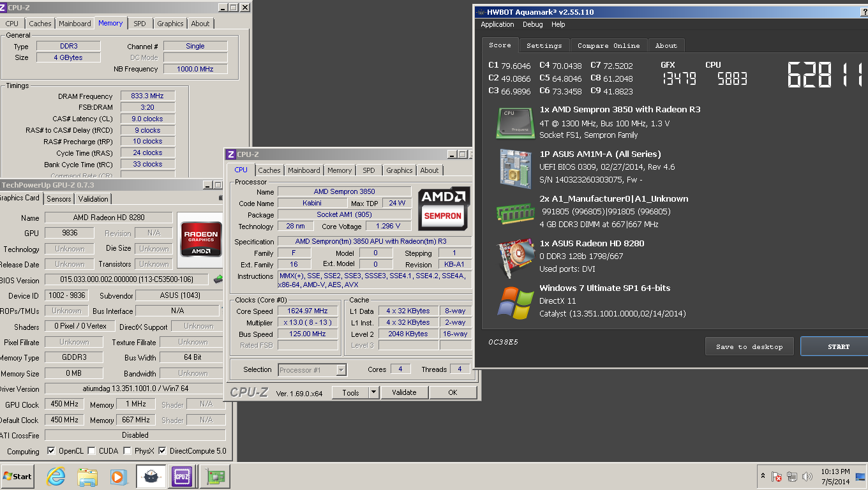Switch to the Settings tab in Aquamark
Image resolution: width=868 pixels, height=490 pixels.
(x=544, y=45)
